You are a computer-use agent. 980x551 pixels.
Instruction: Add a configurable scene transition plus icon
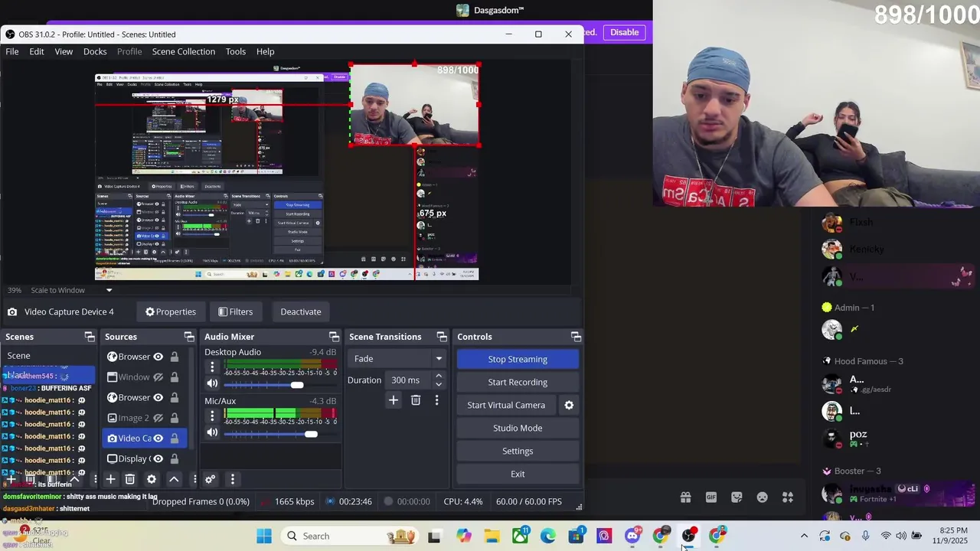394,399
